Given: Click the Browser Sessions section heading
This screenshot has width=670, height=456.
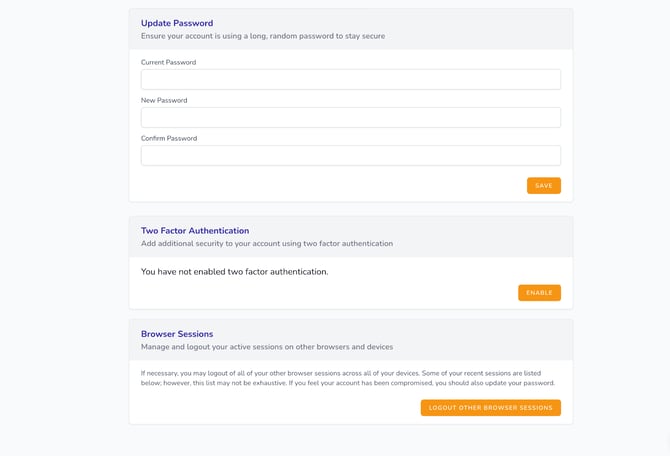Looking at the screenshot, I should pos(177,334).
